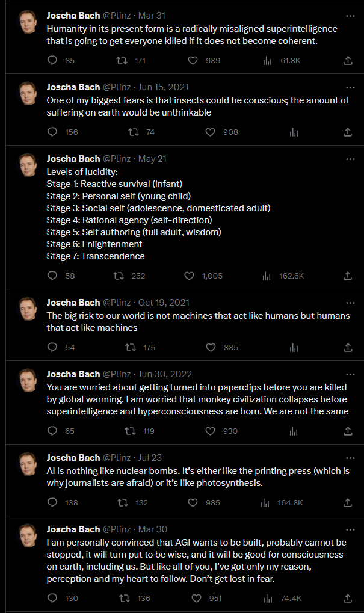Image resolution: width=364 pixels, height=613 pixels.
Task: Open avatar thumbnail on the Levels of lucidity tweet
Action: [28, 165]
